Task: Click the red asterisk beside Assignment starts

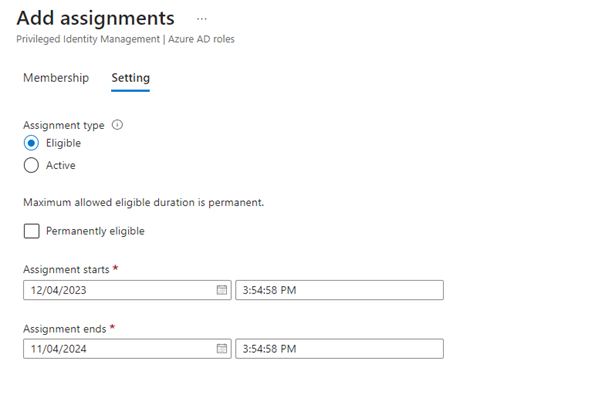Action: (114, 269)
